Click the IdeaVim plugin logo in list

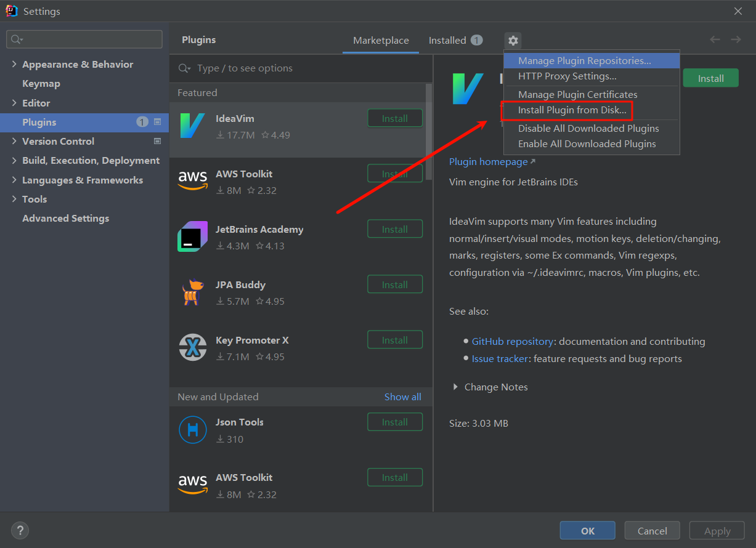click(192, 126)
